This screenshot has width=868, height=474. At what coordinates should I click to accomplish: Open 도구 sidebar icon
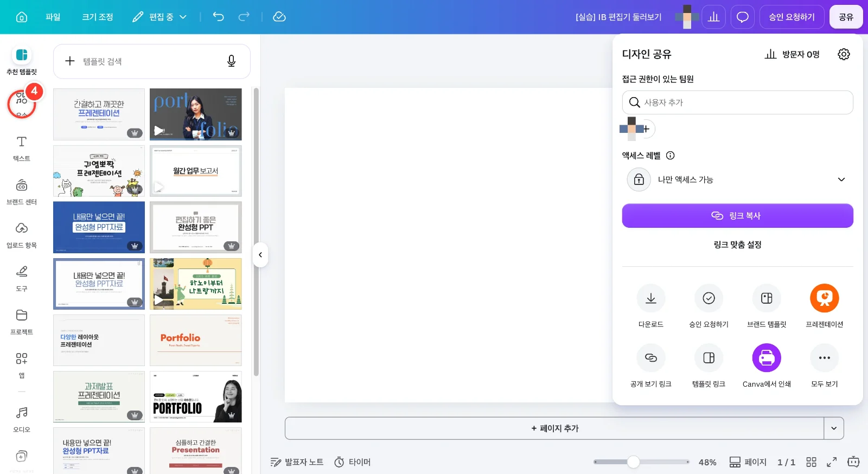coord(22,279)
